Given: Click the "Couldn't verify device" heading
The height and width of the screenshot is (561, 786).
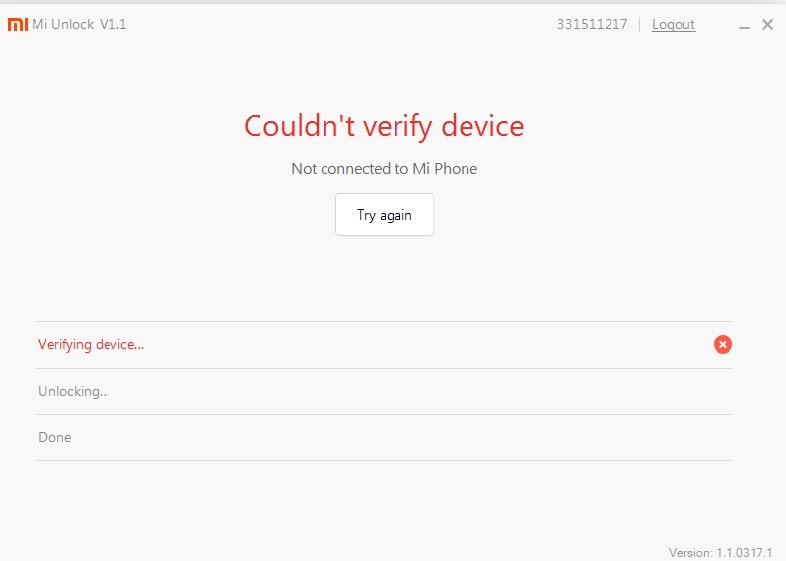Looking at the screenshot, I should [384, 126].
